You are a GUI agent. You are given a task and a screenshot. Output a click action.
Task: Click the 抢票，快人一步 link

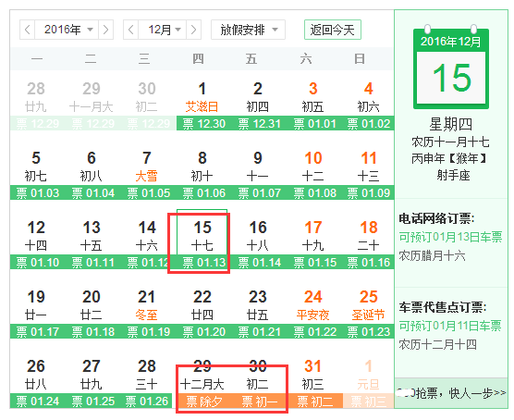(451, 392)
